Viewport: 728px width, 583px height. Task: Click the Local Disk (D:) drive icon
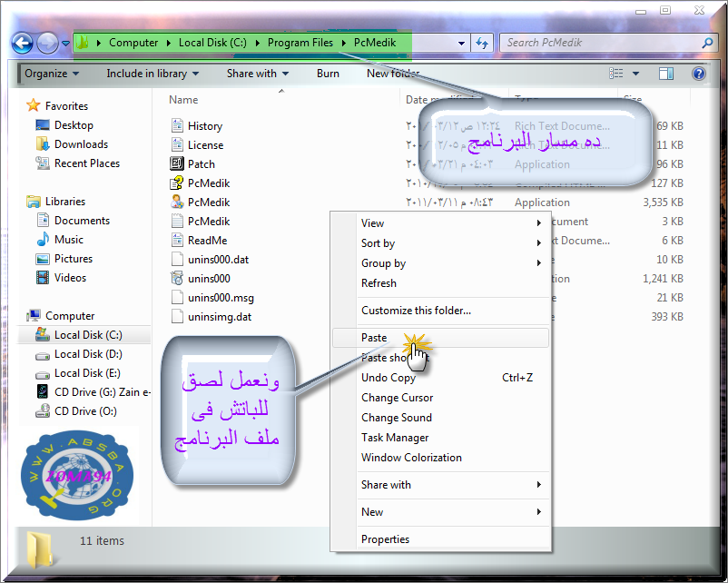[43, 355]
